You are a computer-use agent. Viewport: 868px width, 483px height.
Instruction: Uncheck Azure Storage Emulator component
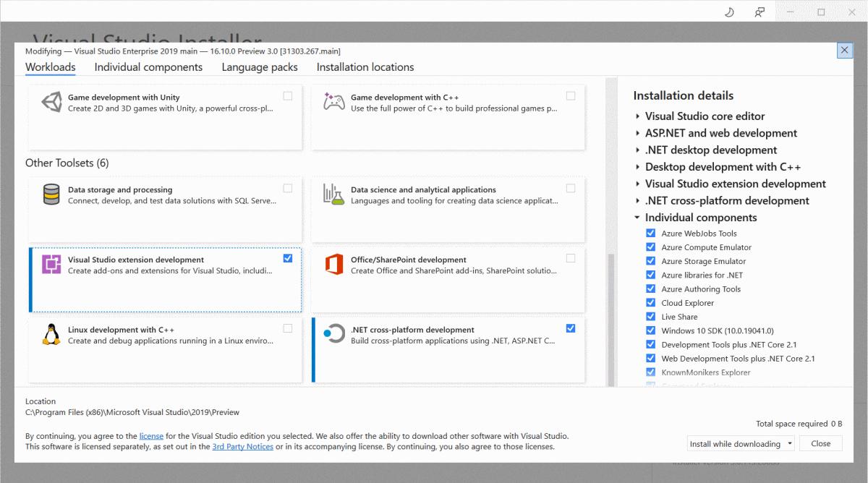(650, 261)
